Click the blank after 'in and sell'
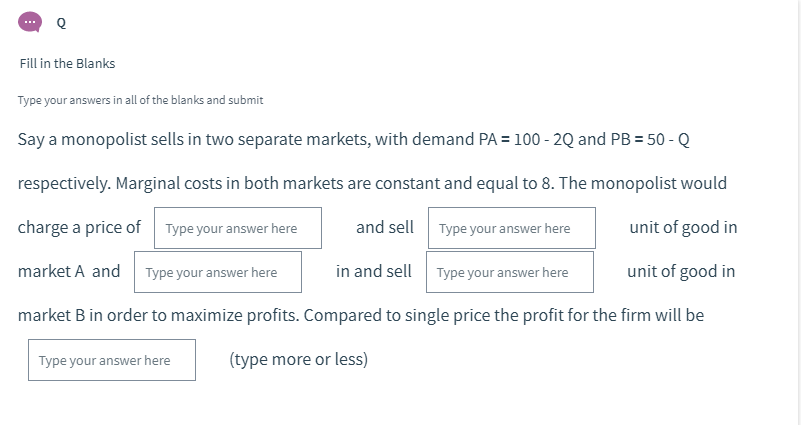The height and width of the screenshot is (425, 801). click(x=509, y=272)
